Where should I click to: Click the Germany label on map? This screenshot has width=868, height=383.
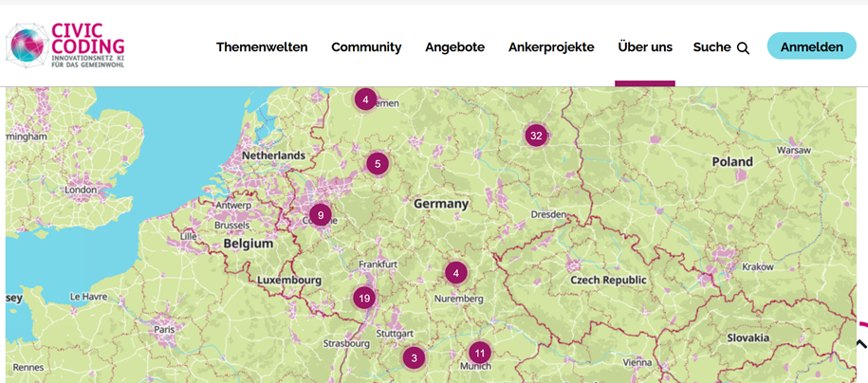441,204
